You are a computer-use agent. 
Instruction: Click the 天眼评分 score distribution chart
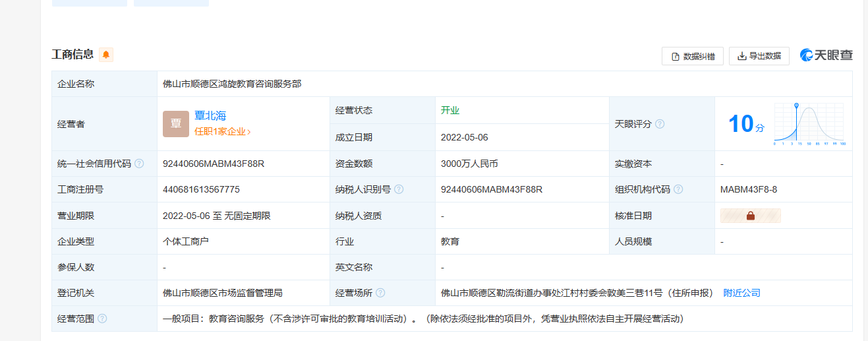pos(810,124)
